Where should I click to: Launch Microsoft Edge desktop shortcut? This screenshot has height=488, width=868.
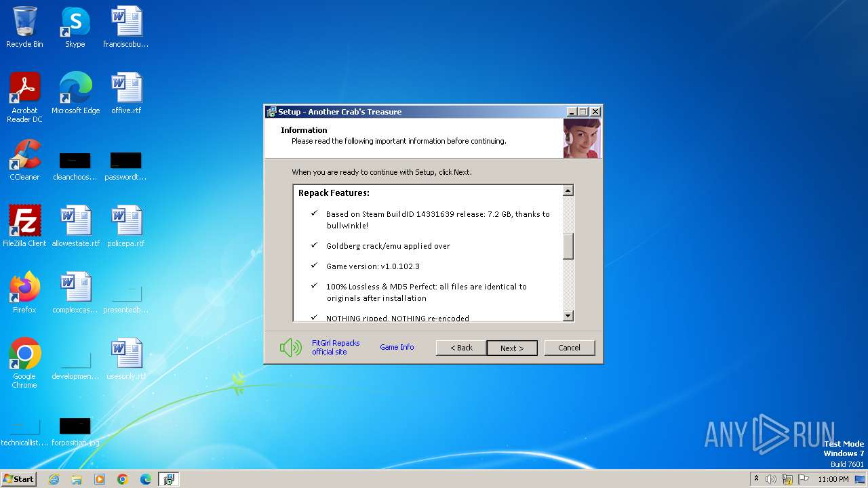coord(75,93)
